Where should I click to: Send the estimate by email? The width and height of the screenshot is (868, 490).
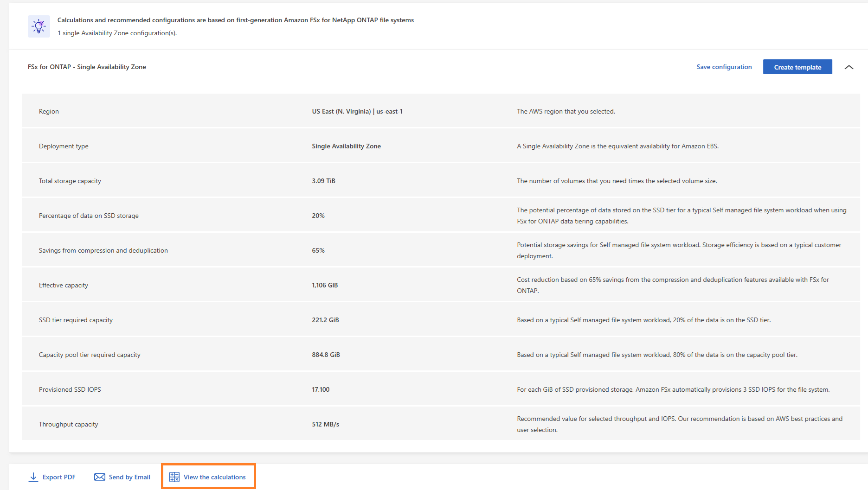(x=129, y=477)
